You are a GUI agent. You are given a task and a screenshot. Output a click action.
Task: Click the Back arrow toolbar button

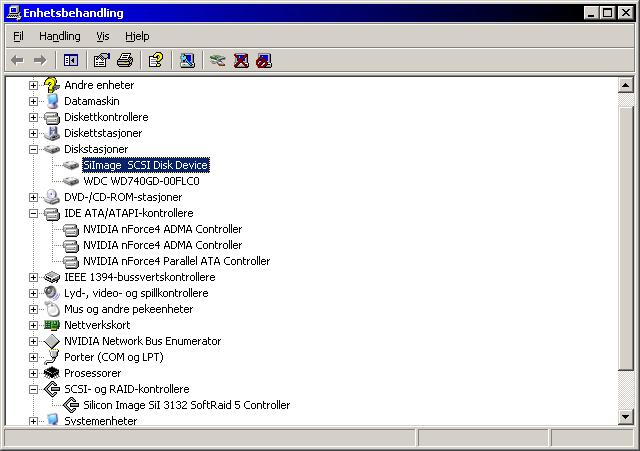coord(17,60)
